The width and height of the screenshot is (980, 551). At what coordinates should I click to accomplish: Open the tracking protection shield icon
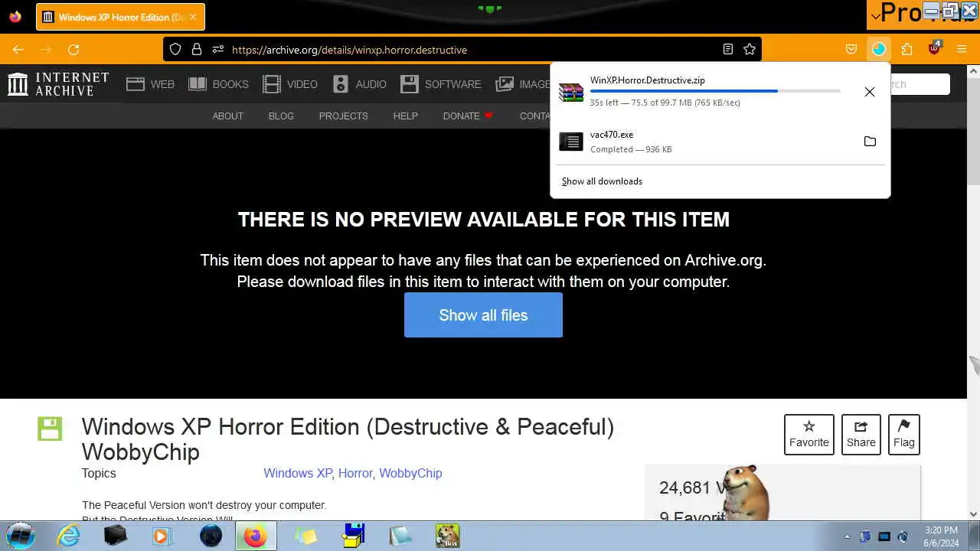pos(175,50)
